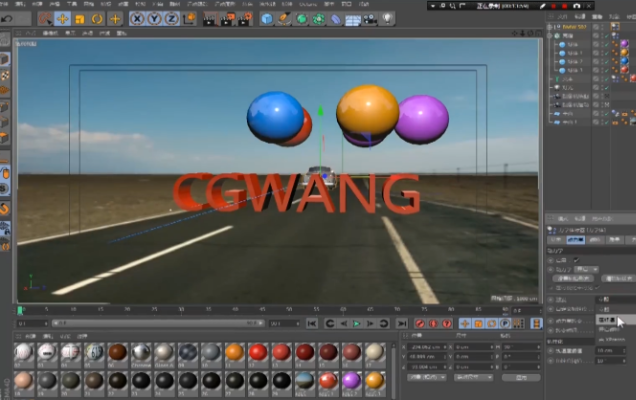Image resolution: width=636 pixels, height=400 pixels.
Task: Select the purple material swatch
Action: pyautogui.click(x=350, y=380)
